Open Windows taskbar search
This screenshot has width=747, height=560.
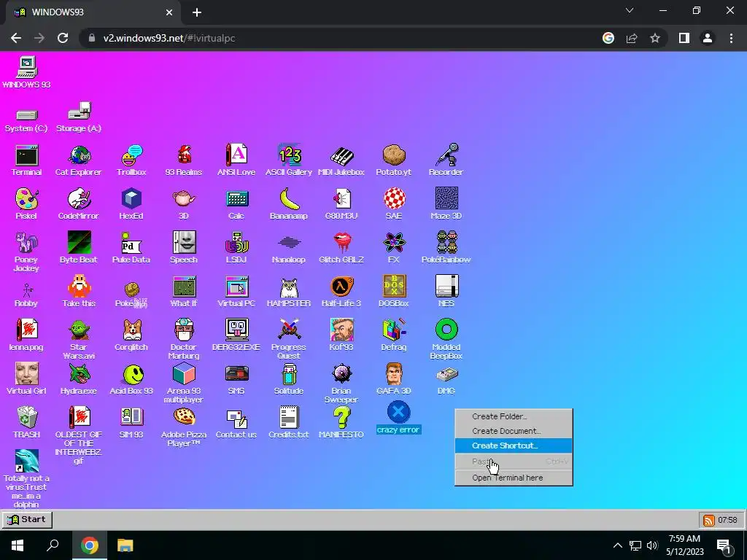pyautogui.click(x=53, y=545)
